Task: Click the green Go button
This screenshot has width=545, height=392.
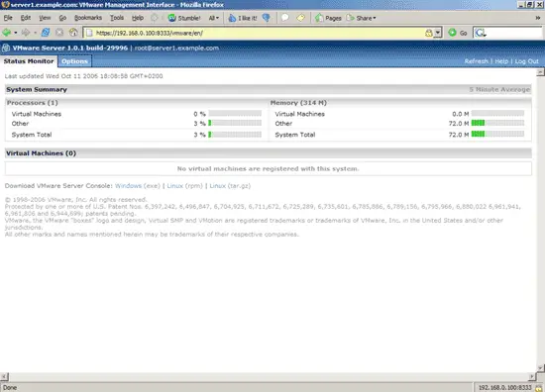Action: click(458, 33)
